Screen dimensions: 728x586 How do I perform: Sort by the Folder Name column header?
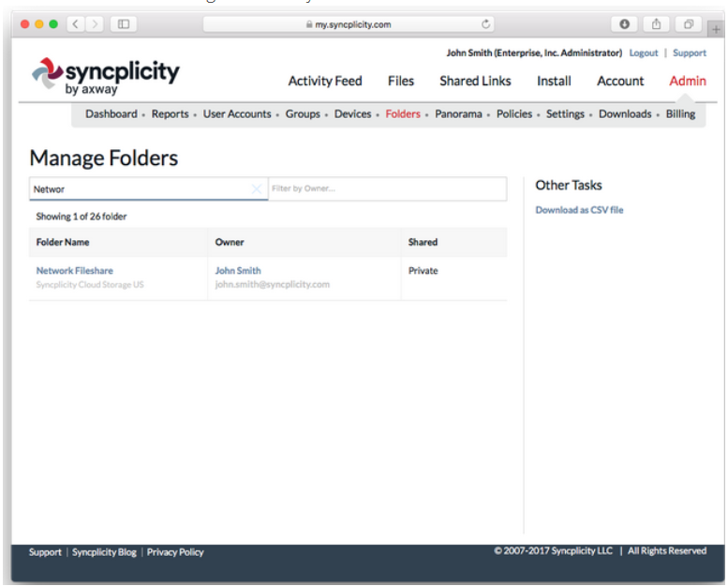point(63,242)
